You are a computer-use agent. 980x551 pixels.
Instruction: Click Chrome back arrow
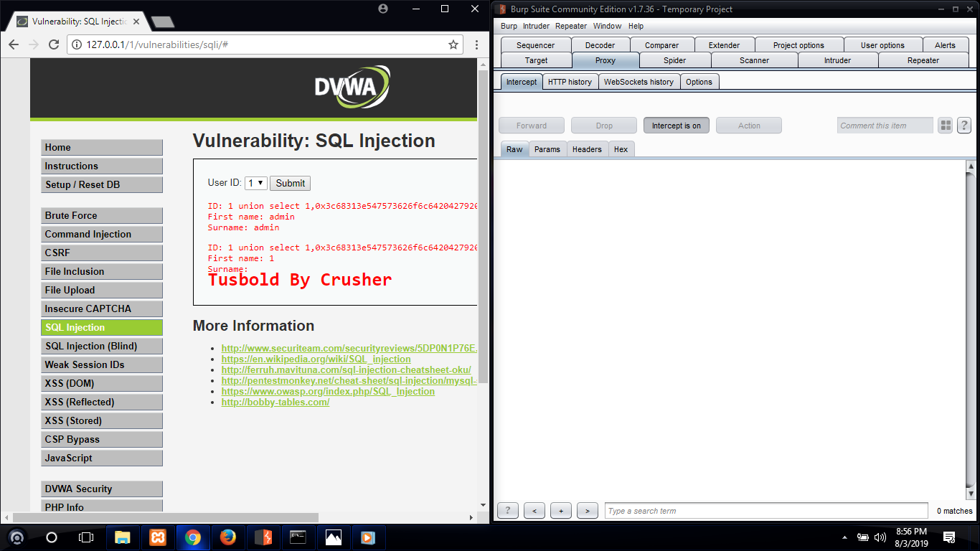click(13, 44)
